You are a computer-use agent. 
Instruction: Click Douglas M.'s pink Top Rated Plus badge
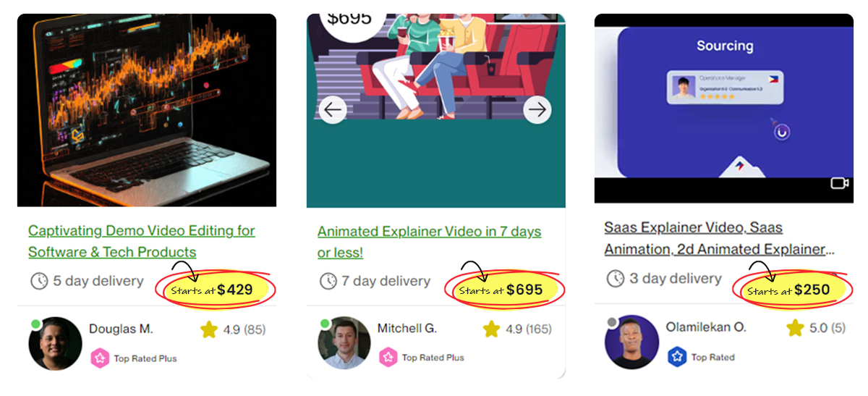(100, 358)
